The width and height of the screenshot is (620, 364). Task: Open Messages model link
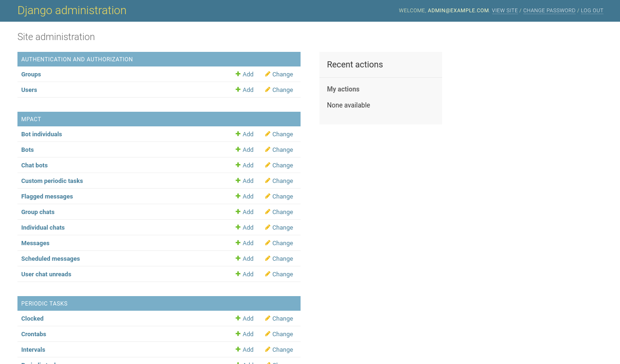(x=35, y=243)
